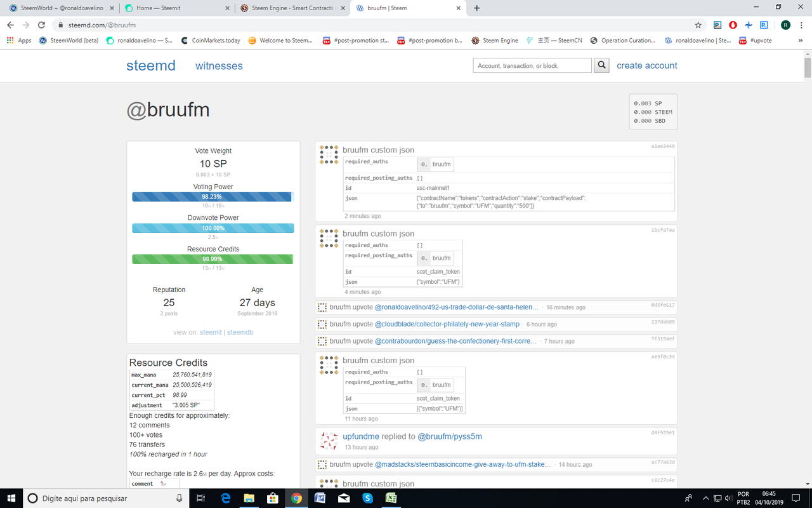Screen dimensions: 812x508
Task: Click the upfundme avatar image
Action: (x=329, y=440)
